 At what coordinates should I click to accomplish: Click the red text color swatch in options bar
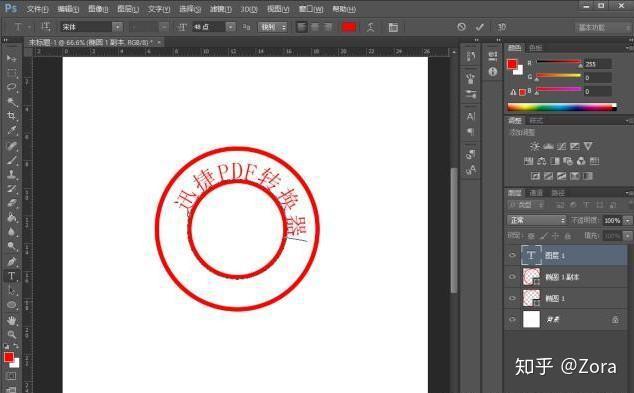point(349,27)
